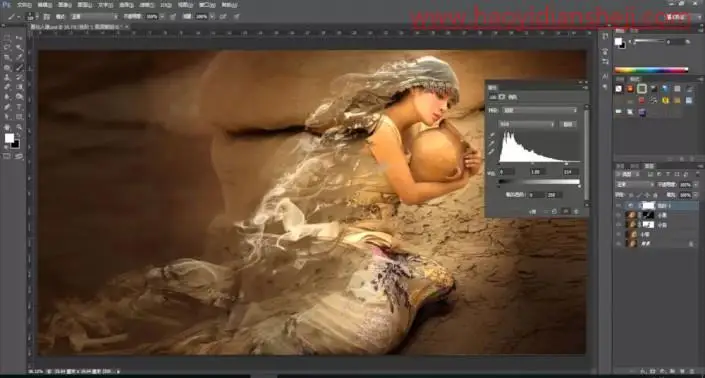The height and width of the screenshot is (378, 705).
Task: Delete the Levels adjustment layer via trash icon
Action: click(x=576, y=211)
